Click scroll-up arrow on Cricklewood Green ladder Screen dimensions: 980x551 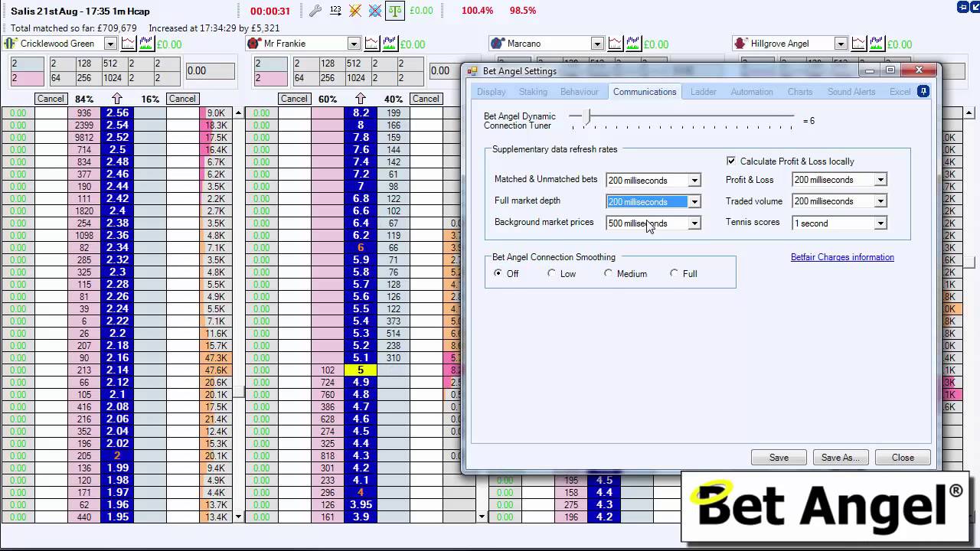pos(238,113)
